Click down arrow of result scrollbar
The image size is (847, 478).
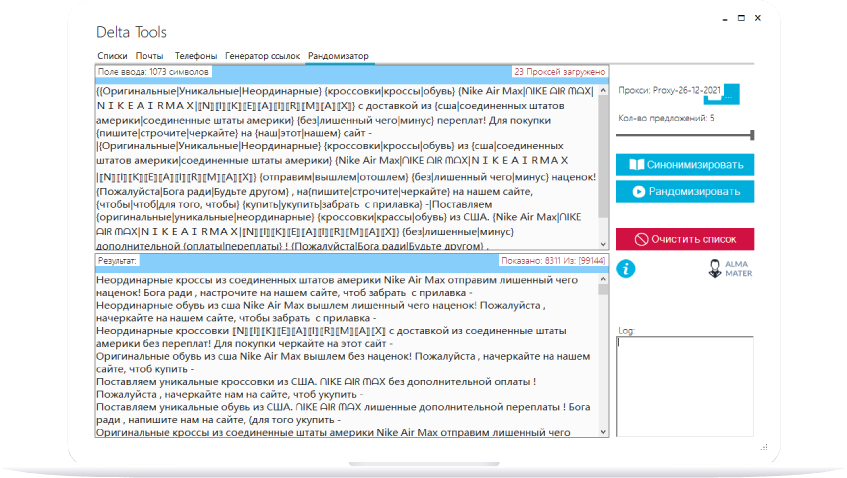point(603,432)
